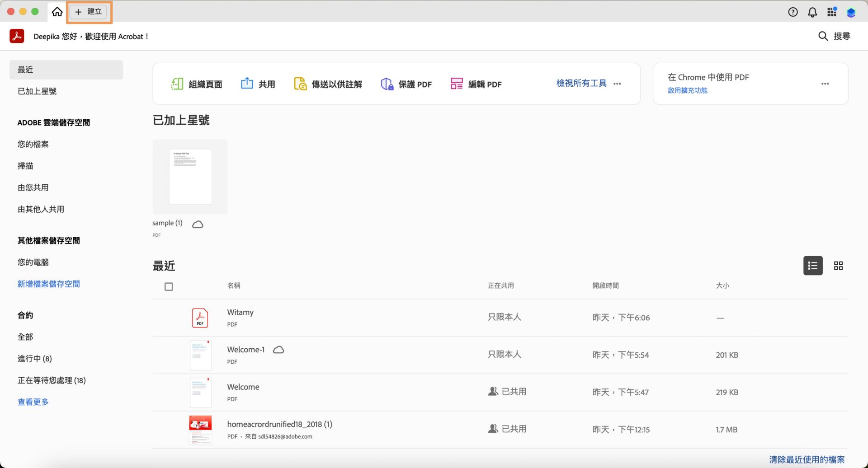Screen dimensions: 868x468
Task: Open the app launcher grid icon
Action: click(x=831, y=12)
